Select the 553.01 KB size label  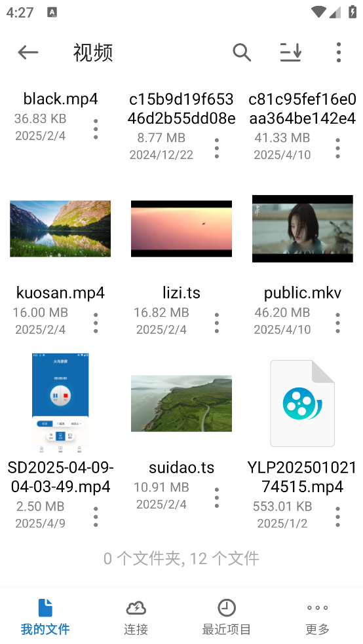pyautogui.click(x=282, y=507)
